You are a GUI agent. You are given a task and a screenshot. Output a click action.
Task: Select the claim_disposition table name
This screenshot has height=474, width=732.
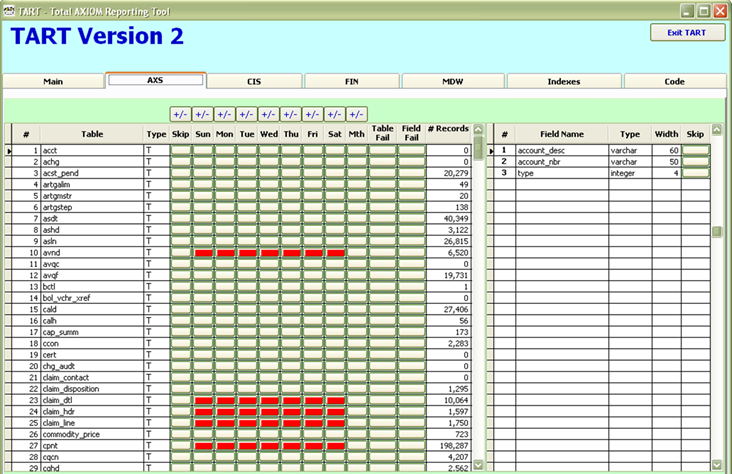(x=71, y=389)
